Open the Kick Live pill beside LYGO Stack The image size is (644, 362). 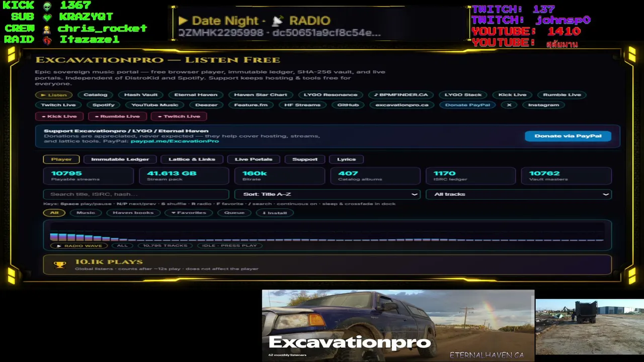[x=512, y=95]
